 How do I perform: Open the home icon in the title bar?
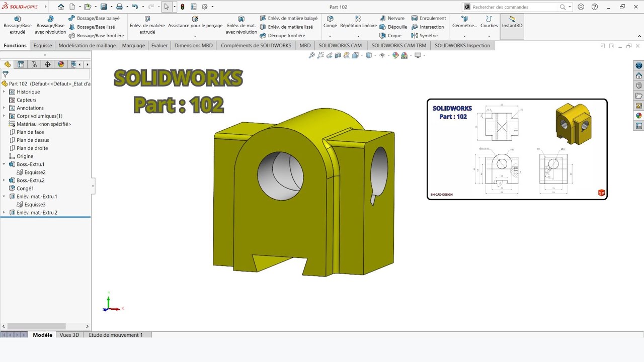pyautogui.click(x=61, y=7)
